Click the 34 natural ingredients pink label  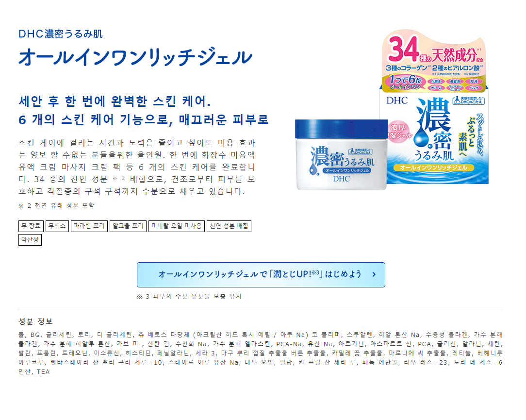tap(434, 60)
